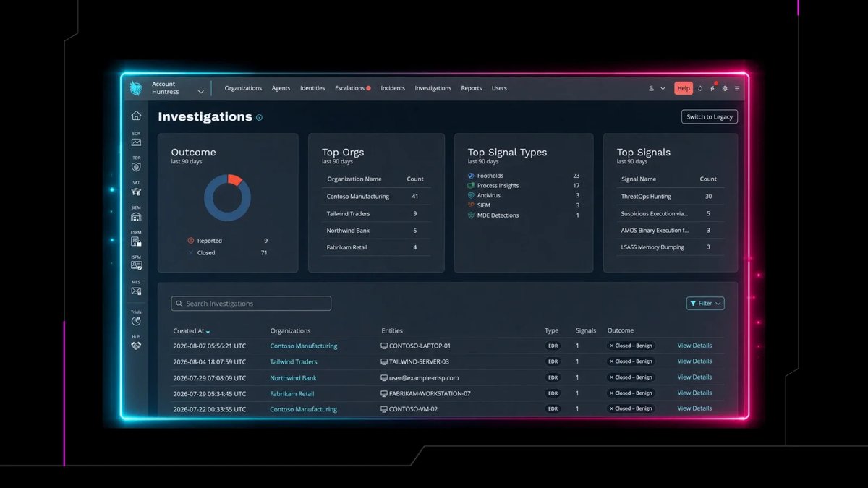
Task: Click the info icon beside Investigations title
Action: click(x=259, y=117)
